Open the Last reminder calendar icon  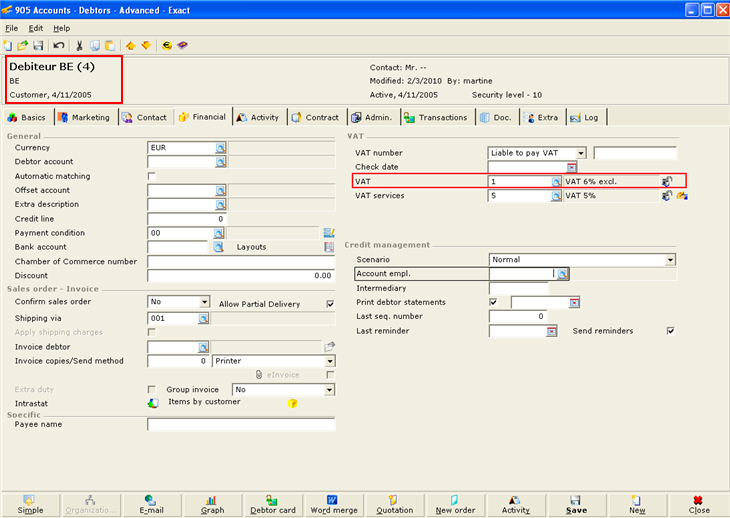coord(552,331)
